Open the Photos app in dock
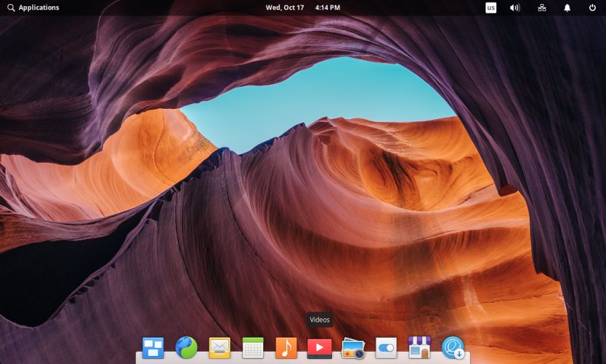The width and height of the screenshot is (606, 364). click(353, 348)
